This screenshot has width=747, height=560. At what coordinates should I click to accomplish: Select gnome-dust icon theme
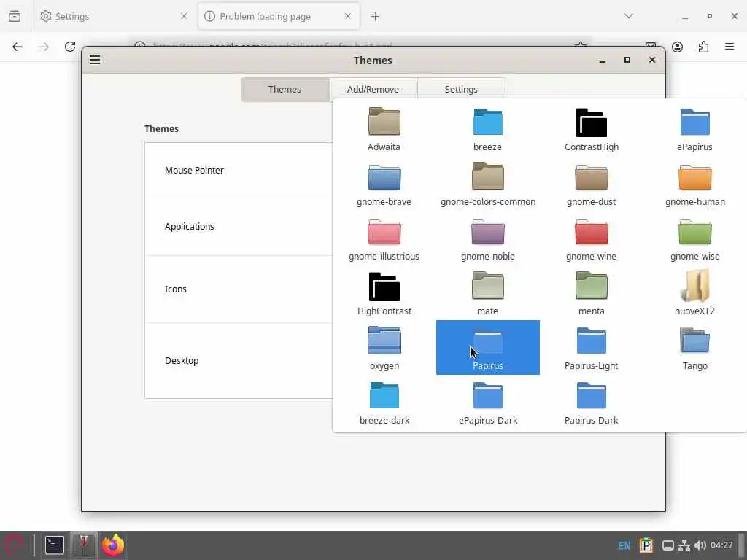(x=591, y=184)
